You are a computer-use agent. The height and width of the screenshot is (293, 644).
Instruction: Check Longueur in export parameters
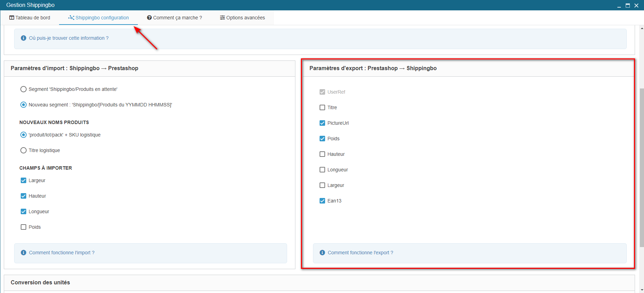pos(322,170)
